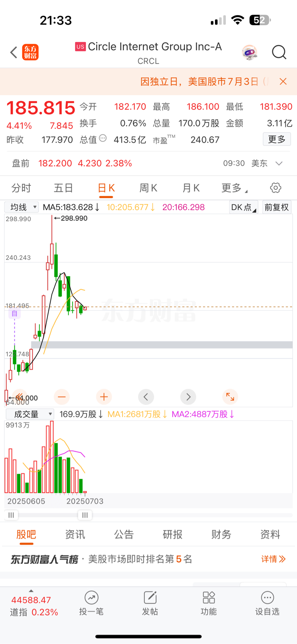Select the 日K chart tab

106,188
